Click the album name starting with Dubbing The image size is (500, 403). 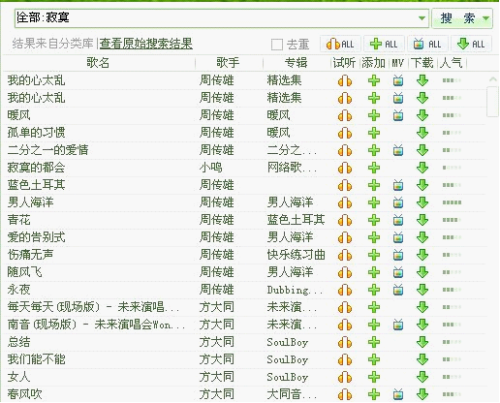[x=295, y=290]
